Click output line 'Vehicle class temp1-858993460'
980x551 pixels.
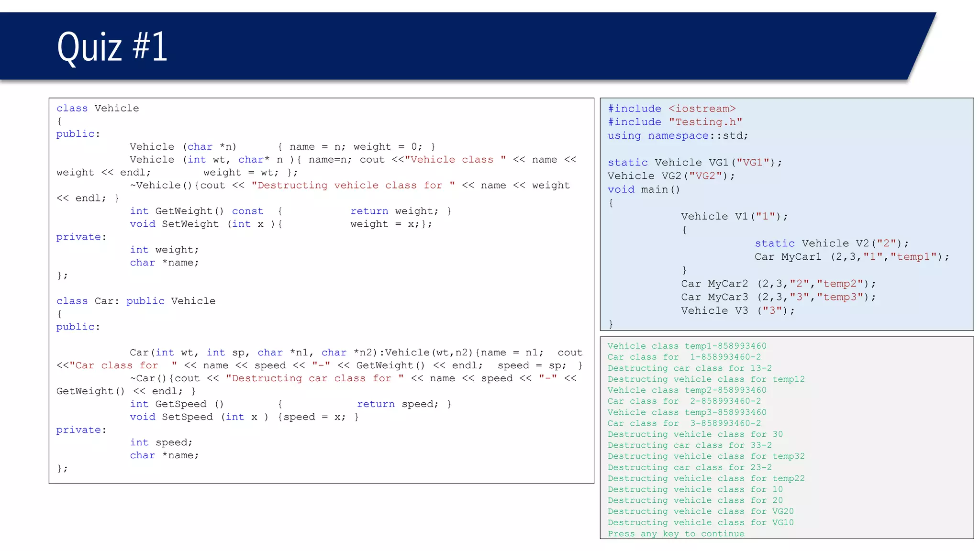(687, 346)
